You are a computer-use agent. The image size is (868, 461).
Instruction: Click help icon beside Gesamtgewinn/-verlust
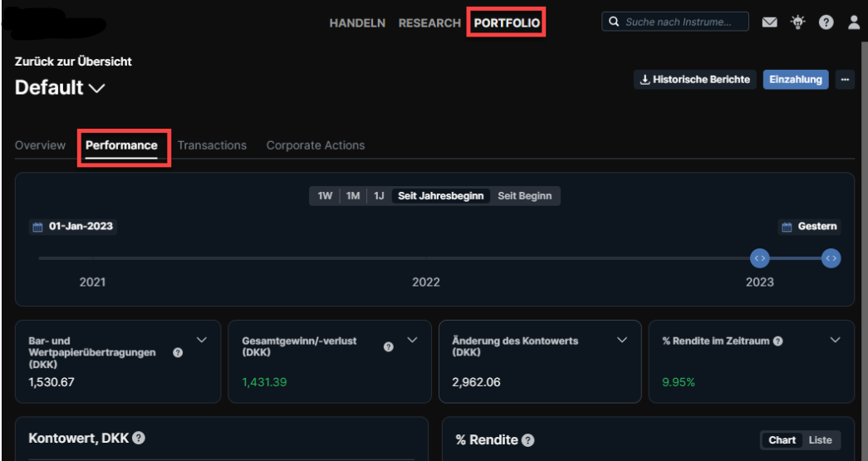(x=388, y=346)
